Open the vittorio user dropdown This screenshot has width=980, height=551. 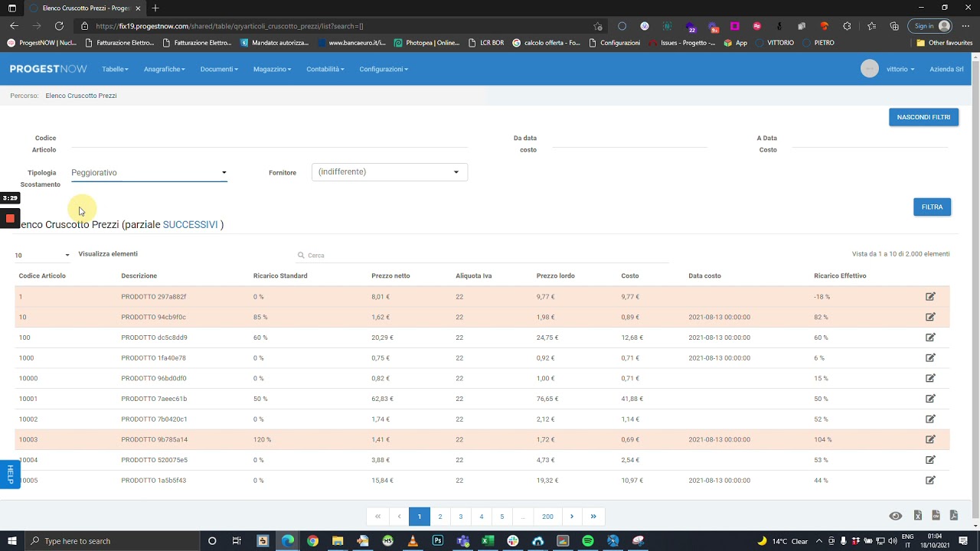[900, 69]
